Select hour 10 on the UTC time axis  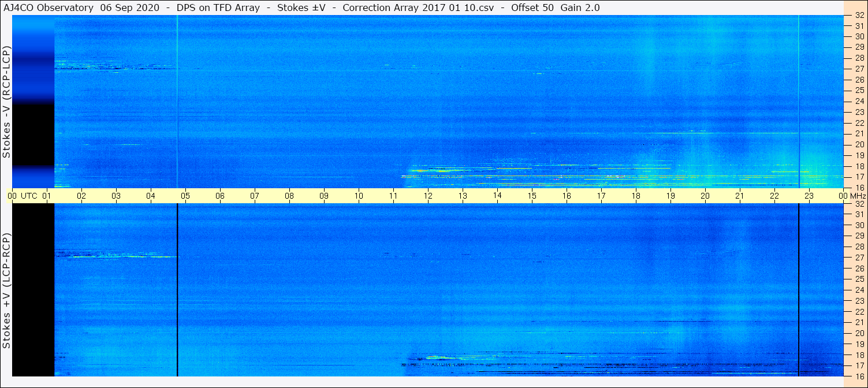click(359, 196)
